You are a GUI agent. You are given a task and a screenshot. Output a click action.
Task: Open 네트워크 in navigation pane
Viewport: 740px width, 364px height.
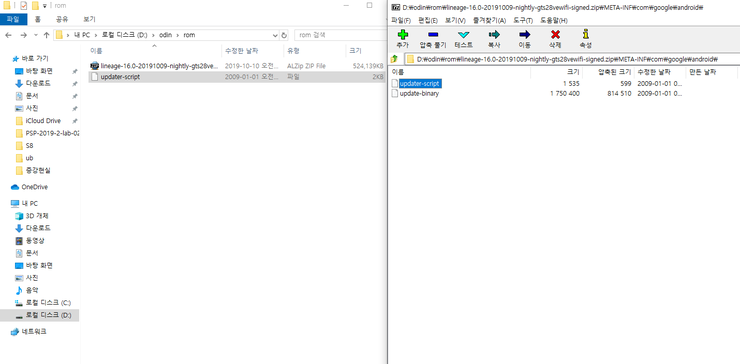coord(34,331)
